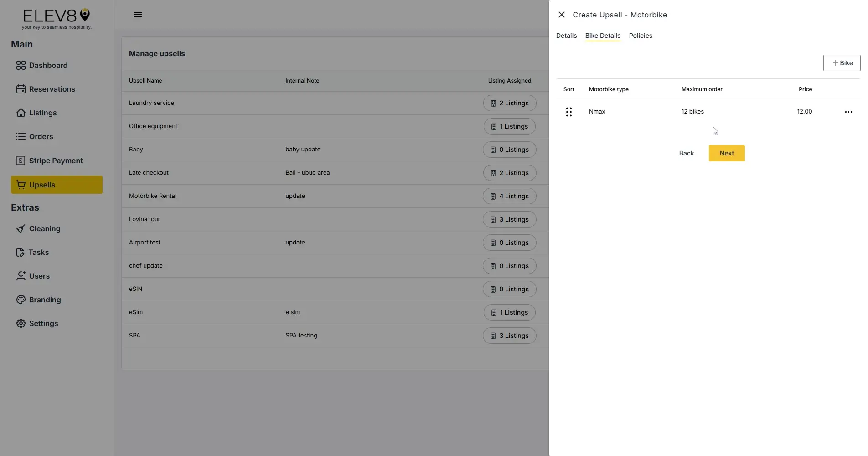868x456 pixels.
Task: Select the Users add-person icon
Action: click(21, 276)
